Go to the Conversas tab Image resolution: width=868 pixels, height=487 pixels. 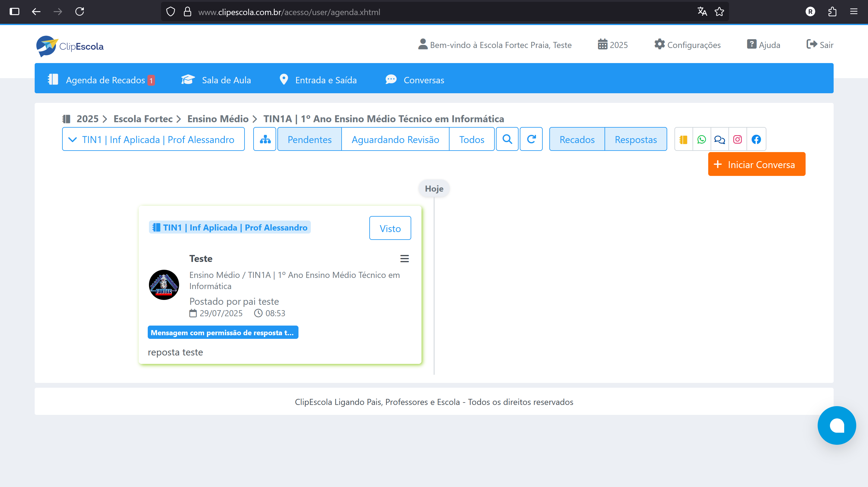tap(415, 80)
